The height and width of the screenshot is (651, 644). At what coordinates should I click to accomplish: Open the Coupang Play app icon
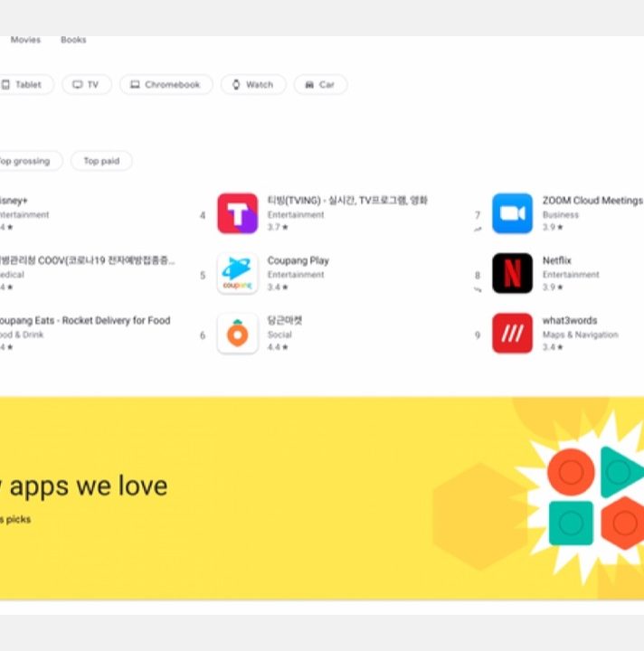tap(238, 274)
